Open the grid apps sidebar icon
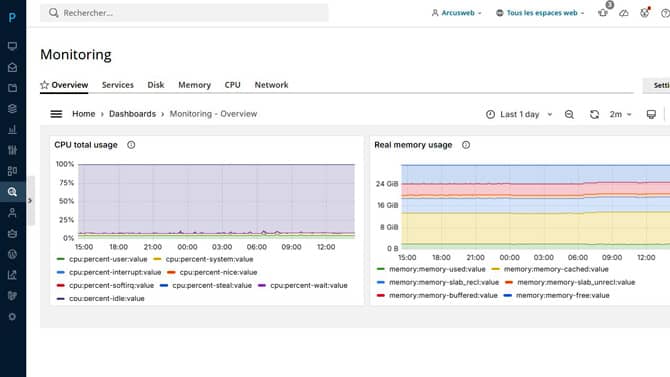The width and height of the screenshot is (670, 377). tap(12, 171)
